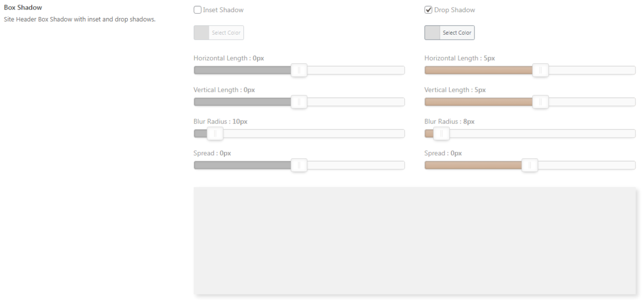
Task: Select the drop shadow Horizontal Length handle
Action: point(540,70)
